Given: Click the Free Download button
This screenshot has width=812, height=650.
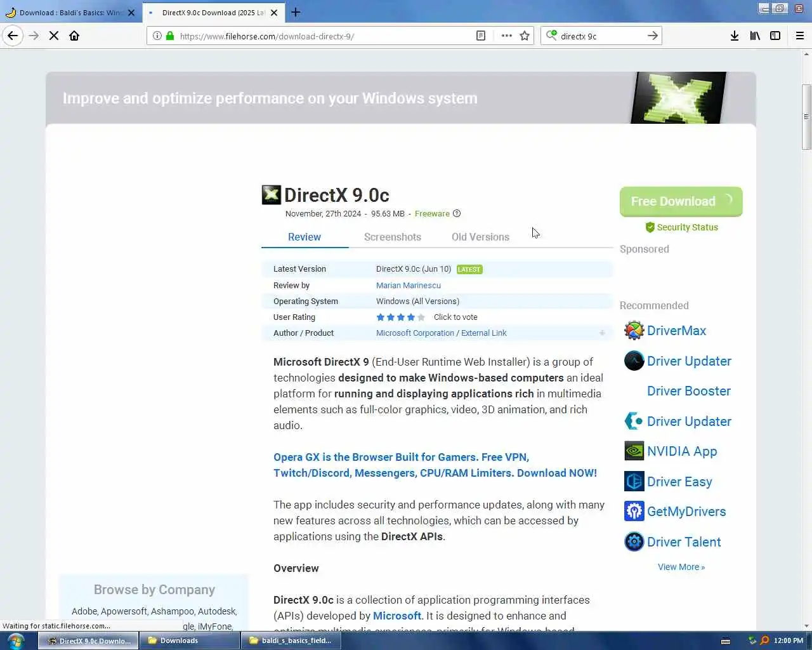Looking at the screenshot, I should 681,201.
